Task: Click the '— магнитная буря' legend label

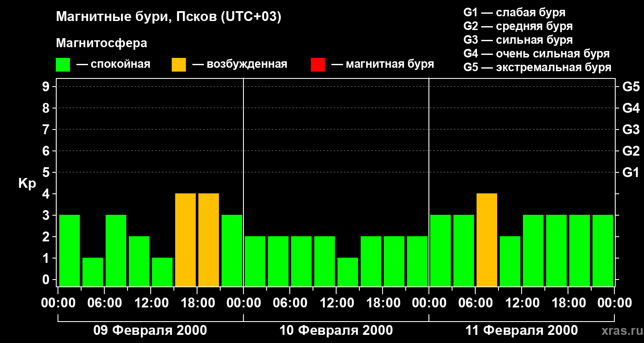Action: tap(383, 64)
